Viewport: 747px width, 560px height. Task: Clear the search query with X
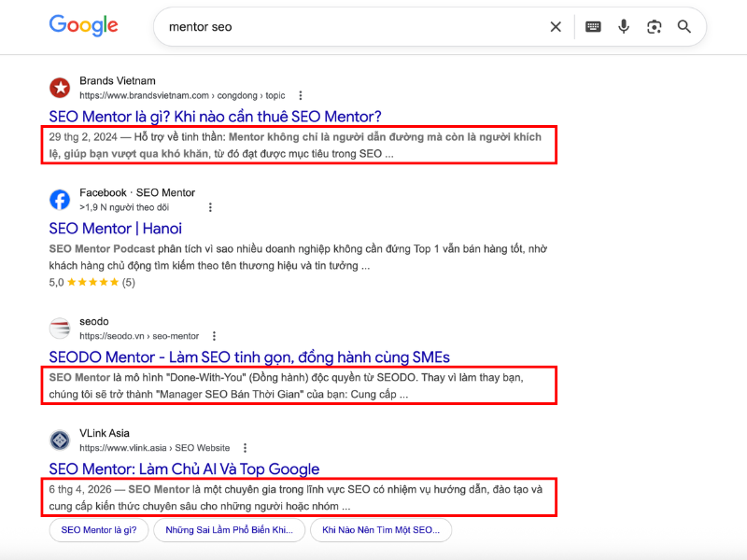point(556,27)
